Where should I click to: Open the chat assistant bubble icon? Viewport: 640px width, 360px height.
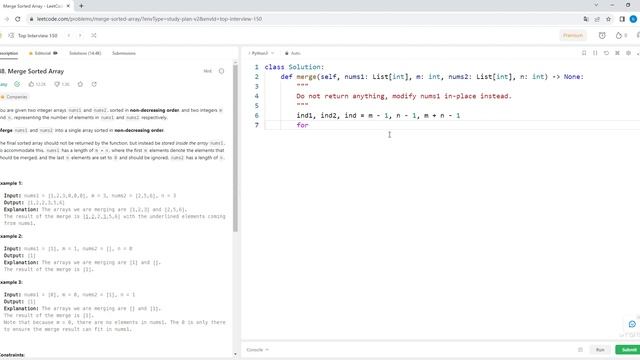(x=632, y=324)
